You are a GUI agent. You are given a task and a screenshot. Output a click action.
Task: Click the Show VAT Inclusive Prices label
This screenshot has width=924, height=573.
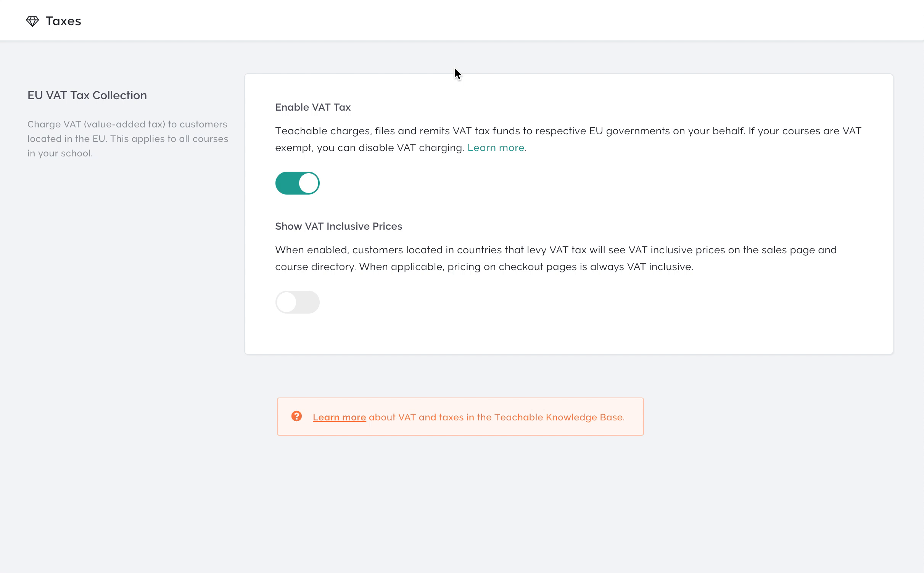(338, 226)
